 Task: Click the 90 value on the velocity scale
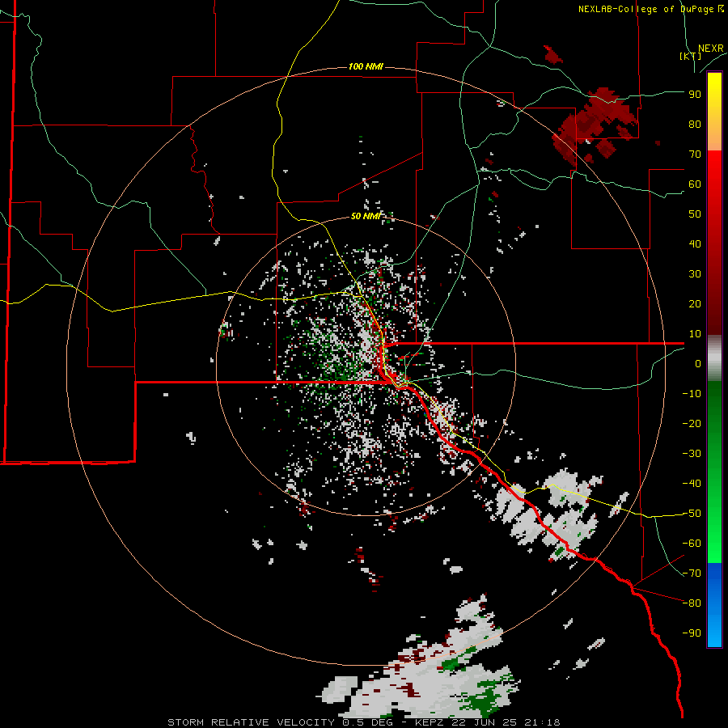pos(695,95)
